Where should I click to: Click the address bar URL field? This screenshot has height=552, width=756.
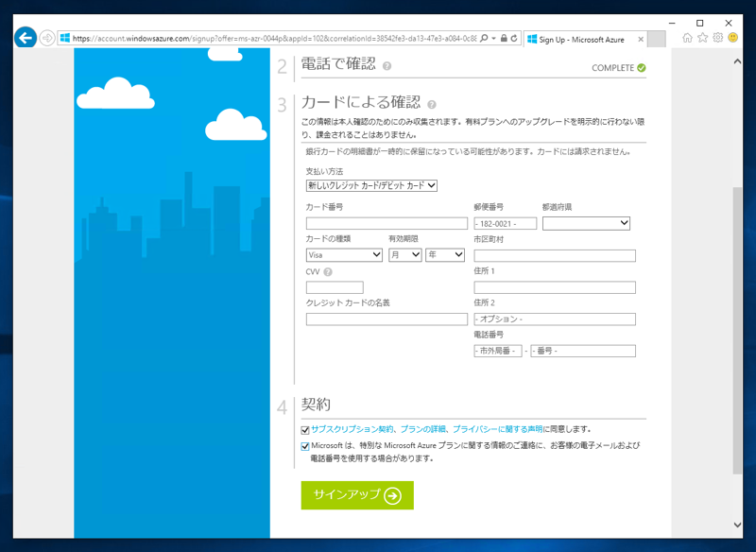pos(274,39)
